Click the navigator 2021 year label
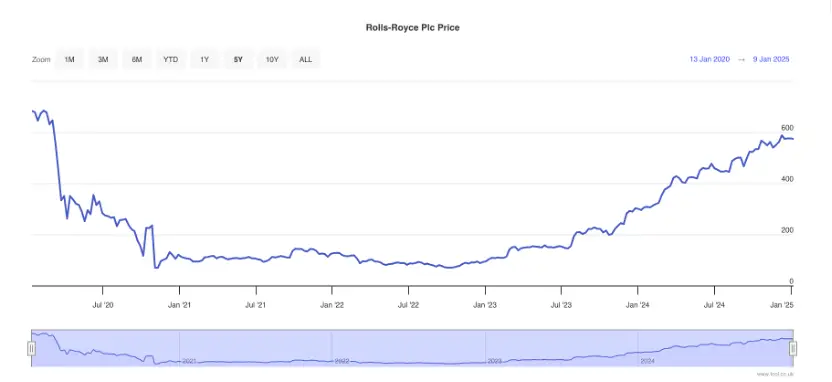 tap(189, 361)
